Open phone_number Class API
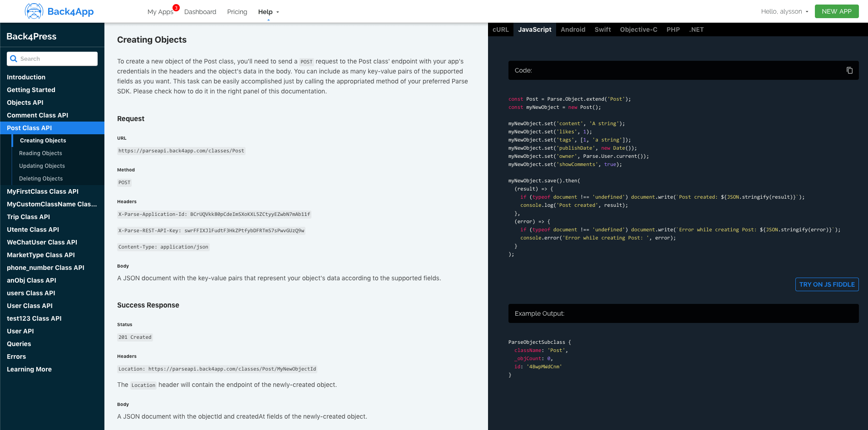 click(52, 268)
